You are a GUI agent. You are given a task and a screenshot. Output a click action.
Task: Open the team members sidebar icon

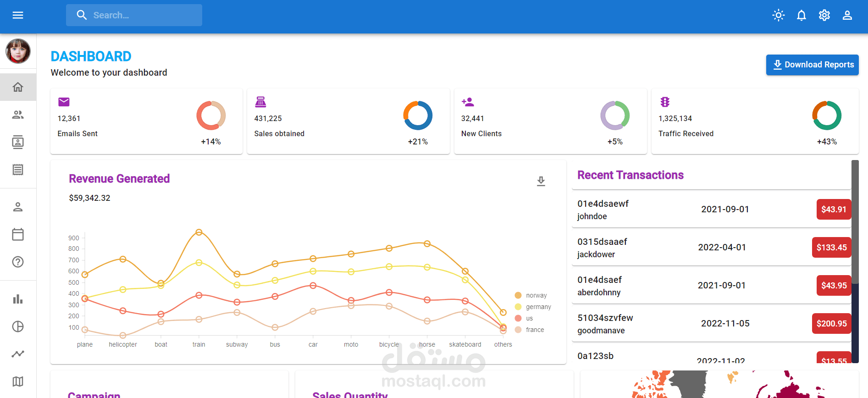pyautogui.click(x=18, y=115)
